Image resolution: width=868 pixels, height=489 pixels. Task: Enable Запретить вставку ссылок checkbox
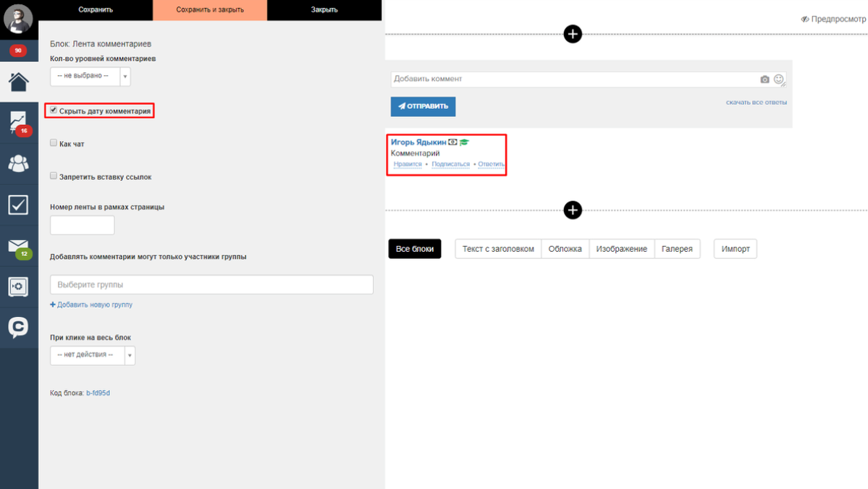(x=54, y=176)
